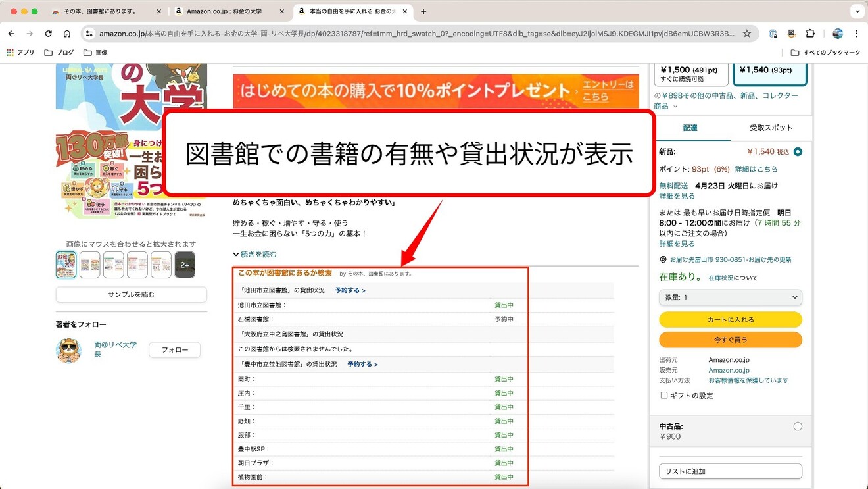Image resolution: width=868 pixels, height=489 pixels.
Task: Click the seller Amazon.co.jp link
Action: (x=729, y=370)
